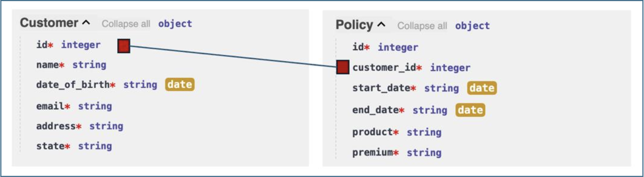Click Collapse all in the Customer panel

[126, 24]
